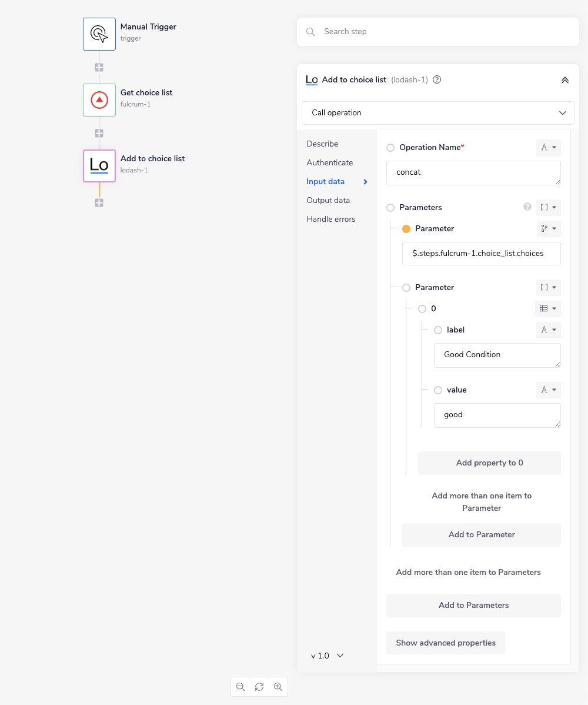Open Operation Name type selector dropdown
The image size is (588, 705).
click(x=548, y=148)
